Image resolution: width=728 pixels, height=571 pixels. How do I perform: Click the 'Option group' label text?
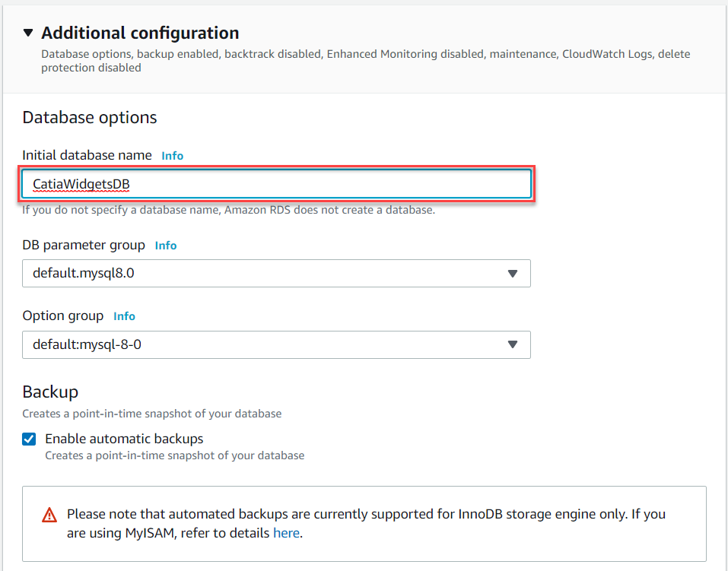(x=62, y=316)
